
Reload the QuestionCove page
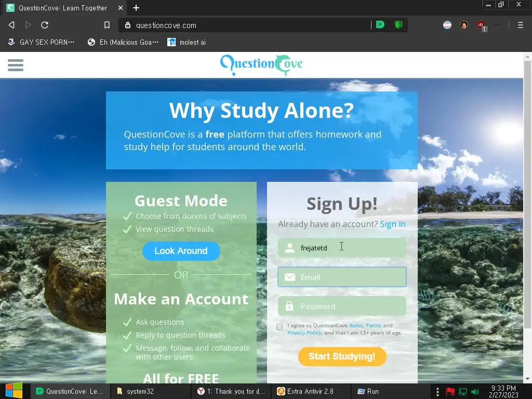click(x=45, y=25)
